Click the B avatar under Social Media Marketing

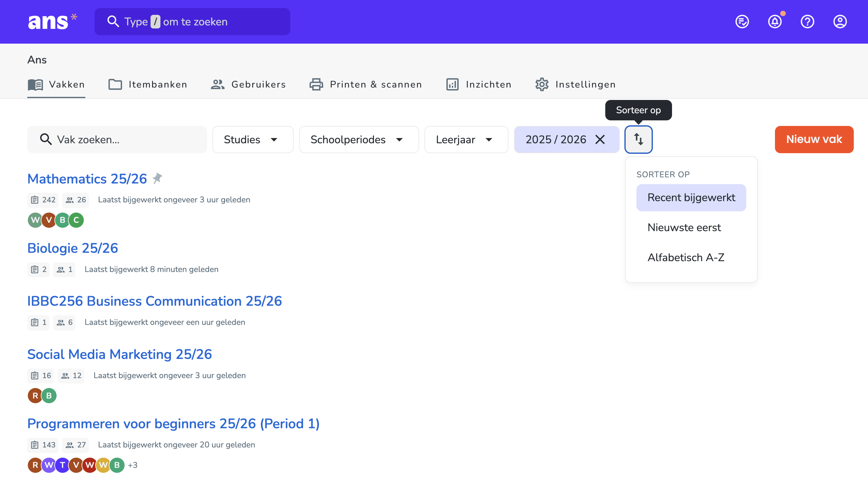pyautogui.click(x=49, y=395)
